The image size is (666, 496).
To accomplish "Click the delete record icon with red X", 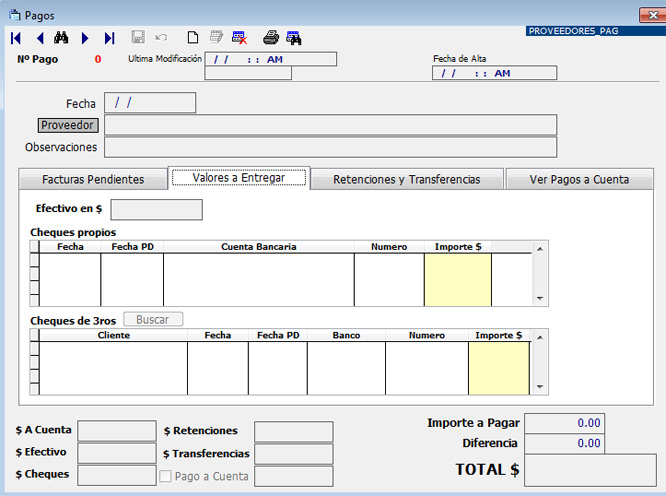I will point(239,38).
